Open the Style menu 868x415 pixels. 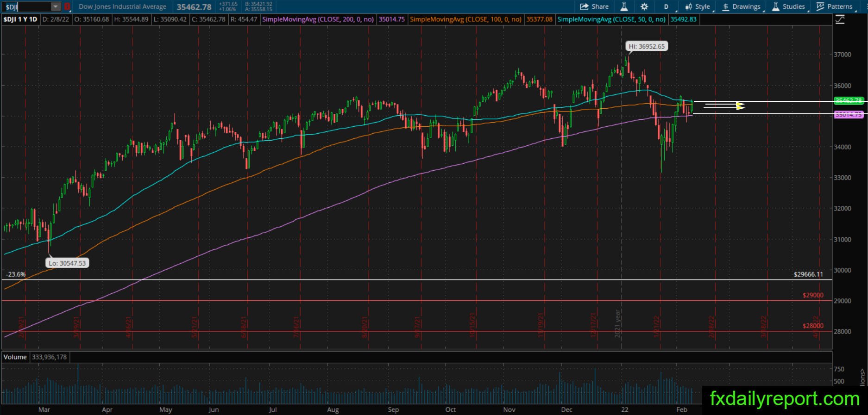click(698, 6)
